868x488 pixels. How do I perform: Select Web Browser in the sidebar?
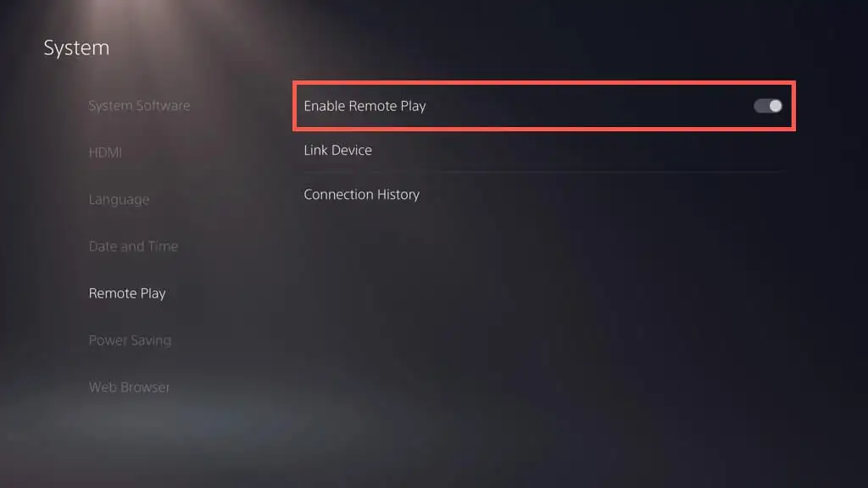click(x=130, y=387)
